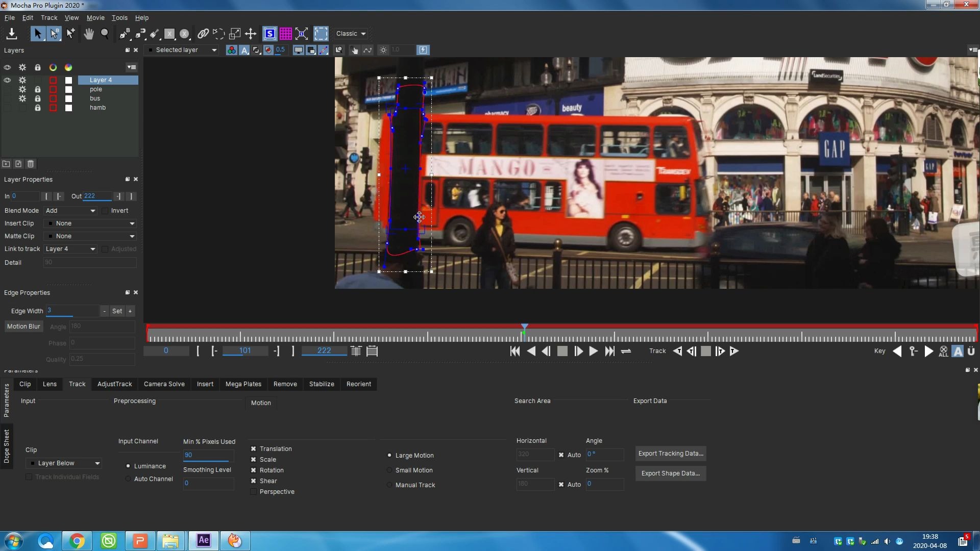Click the Export Shape Data button
980x551 pixels.
670,473
